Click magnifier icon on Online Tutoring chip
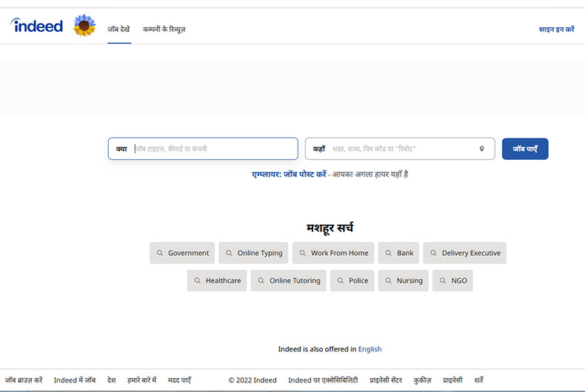Image resolution: width=585 pixels, height=392 pixels. coord(261,280)
